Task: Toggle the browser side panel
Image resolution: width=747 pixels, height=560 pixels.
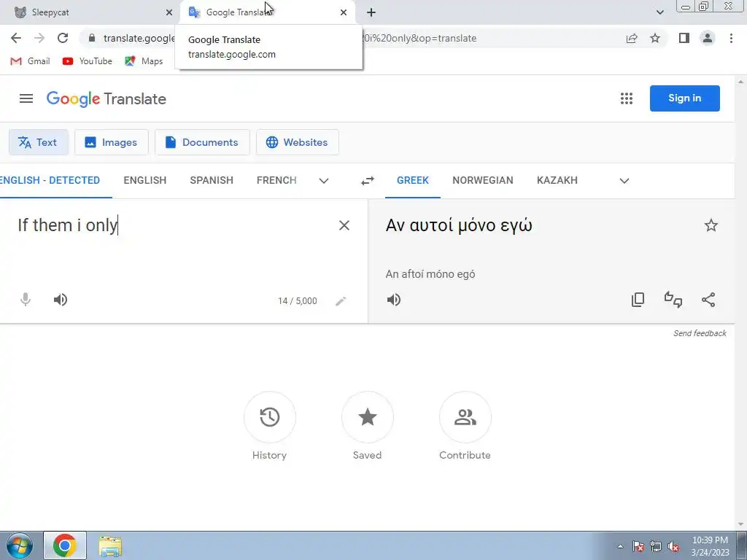Action: (x=684, y=38)
